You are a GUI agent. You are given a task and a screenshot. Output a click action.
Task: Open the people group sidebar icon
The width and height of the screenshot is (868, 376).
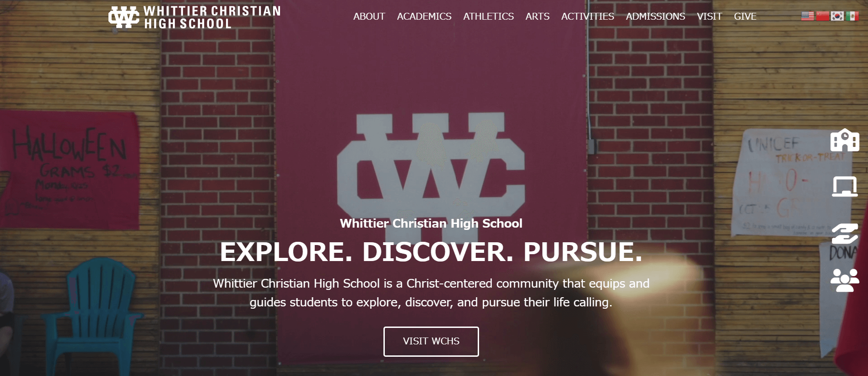(845, 280)
